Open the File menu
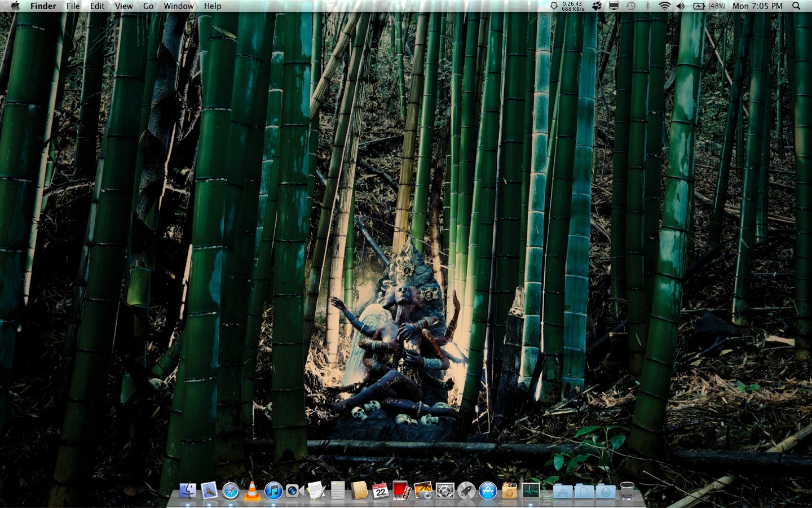 [x=73, y=6]
